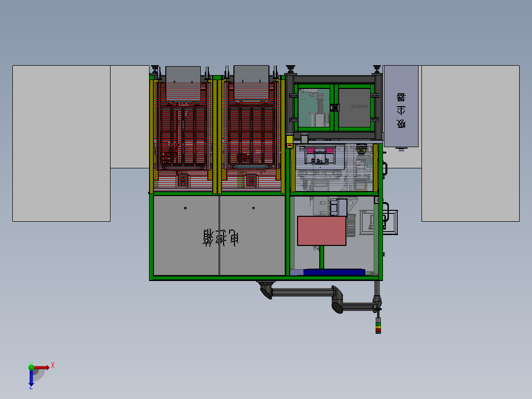The width and height of the screenshot is (532, 399).
Task: Select the gray exhaust duct pipe below the frame
Action: [302, 292]
